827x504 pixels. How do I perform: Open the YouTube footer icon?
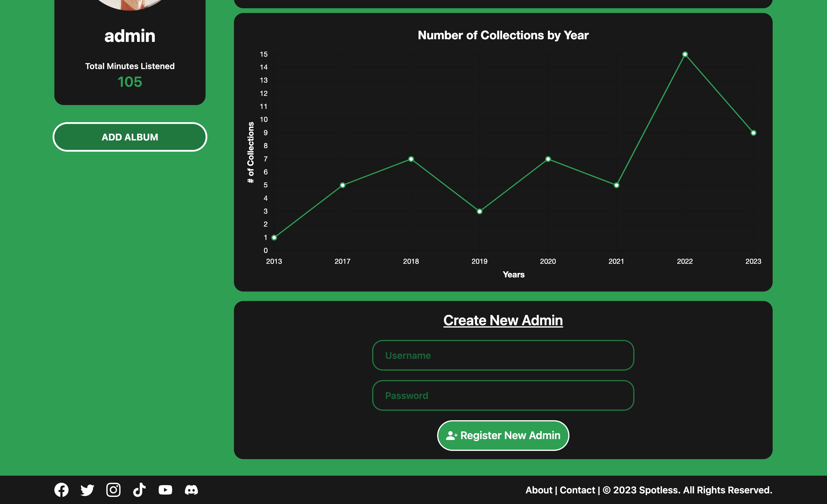click(x=165, y=490)
